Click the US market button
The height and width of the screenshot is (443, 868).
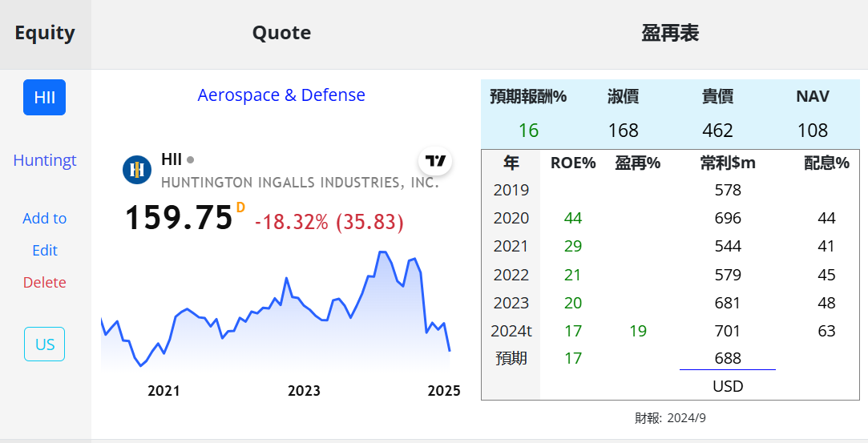click(x=44, y=344)
